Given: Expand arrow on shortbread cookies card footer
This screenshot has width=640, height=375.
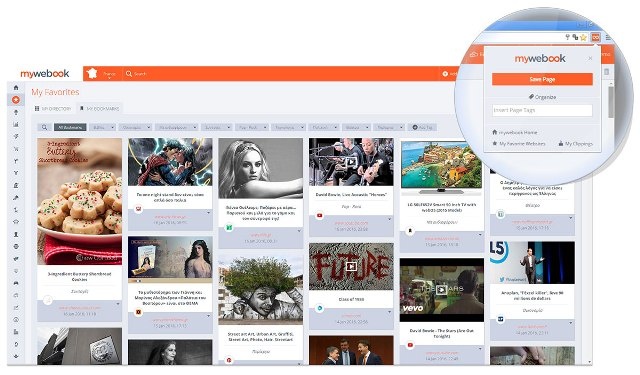Looking at the screenshot, I should coord(118,304).
